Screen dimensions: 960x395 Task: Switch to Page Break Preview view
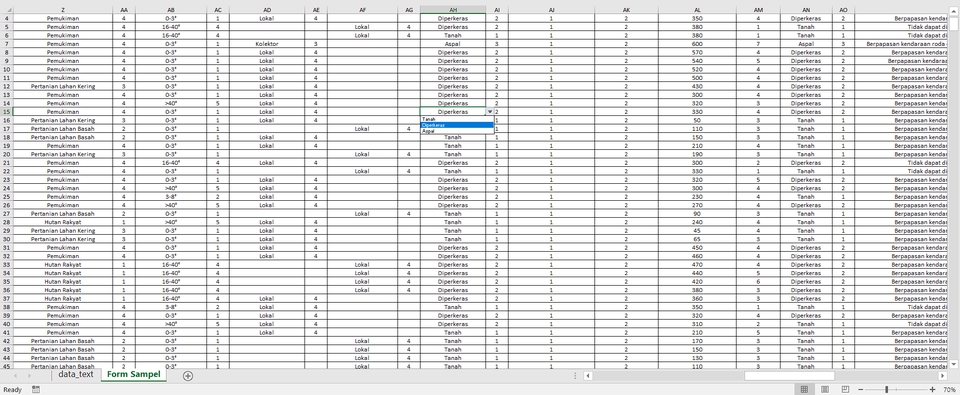pyautogui.click(x=846, y=389)
